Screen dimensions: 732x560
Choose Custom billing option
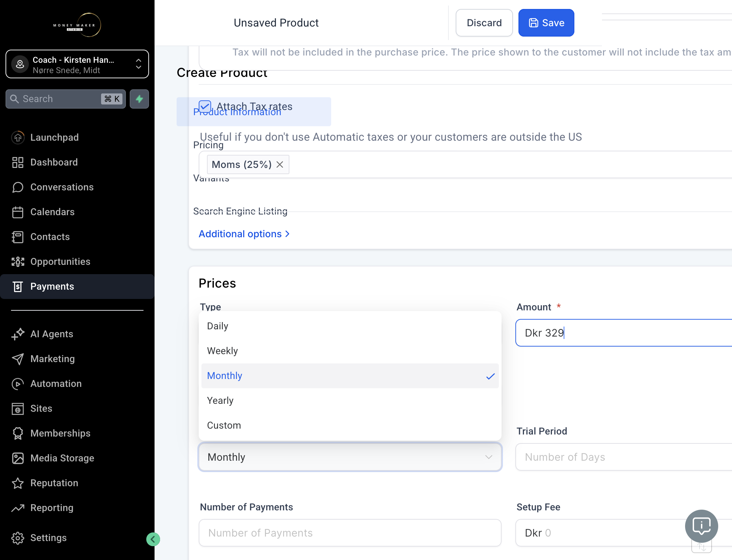click(350, 425)
